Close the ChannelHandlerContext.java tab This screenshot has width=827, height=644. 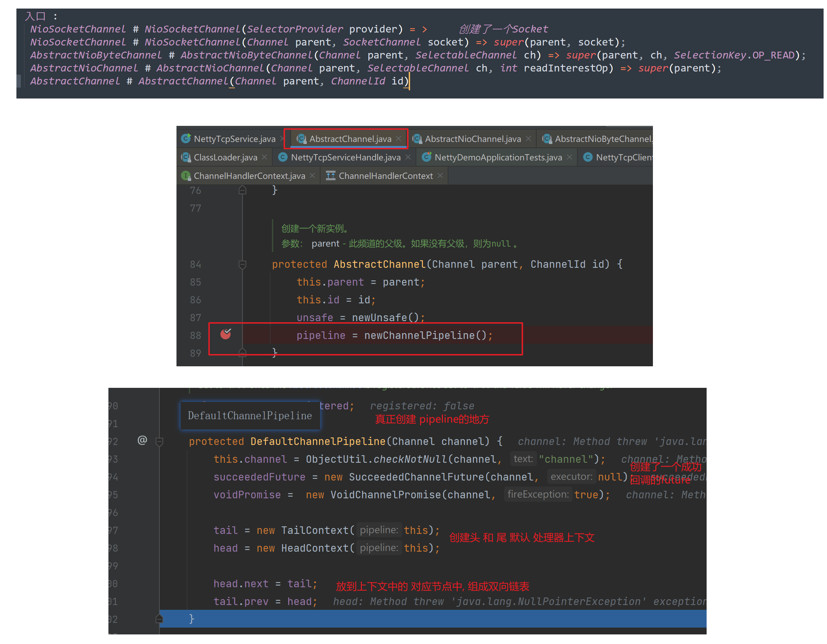click(312, 176)
